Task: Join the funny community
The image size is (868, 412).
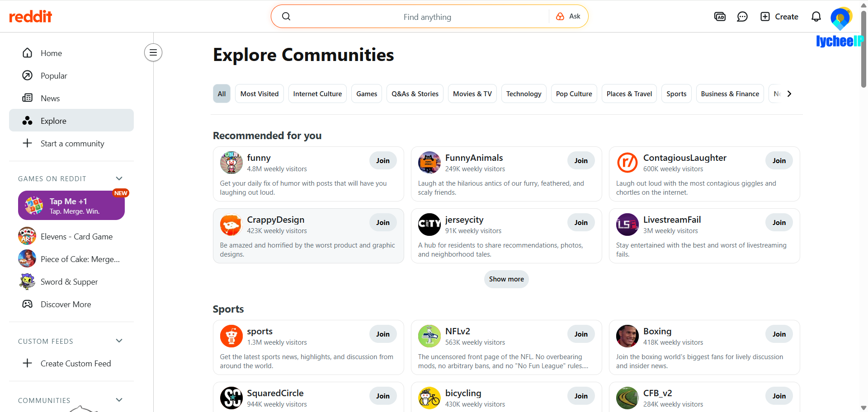Action: (x=383, y=160)
